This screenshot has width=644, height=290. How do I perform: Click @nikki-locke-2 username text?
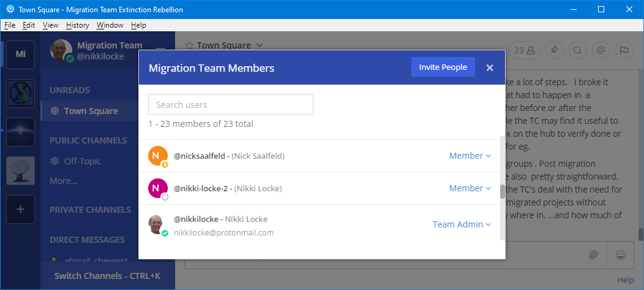pos(200,188)
